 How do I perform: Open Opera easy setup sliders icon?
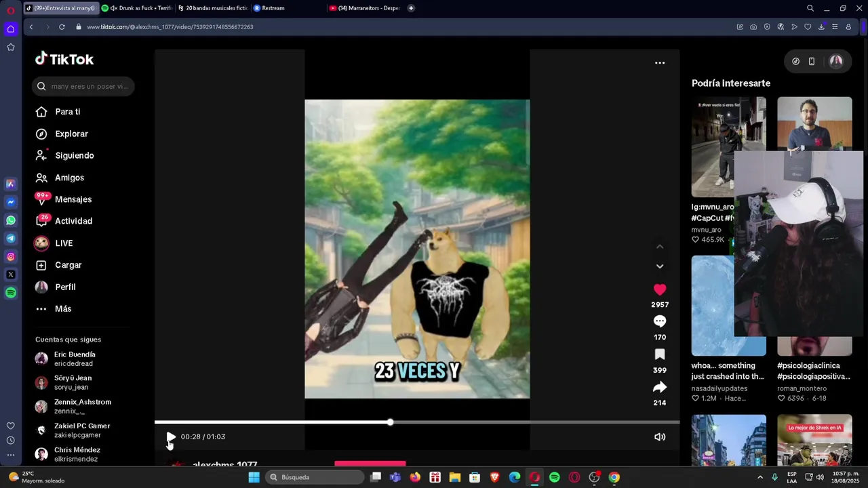[835, 27]
